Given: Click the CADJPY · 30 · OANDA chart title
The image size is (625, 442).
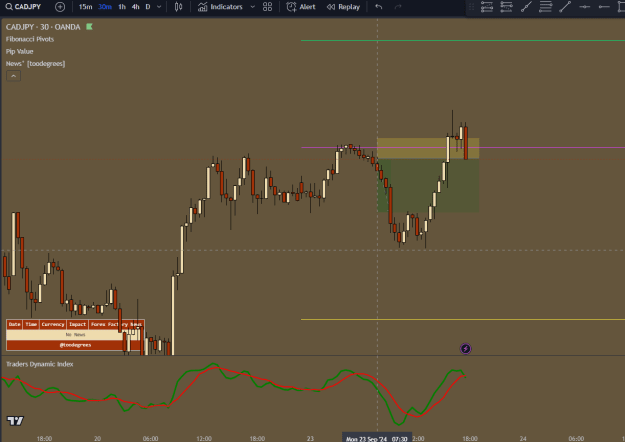Looking at the screenshot, I should (x=43, y=27).
